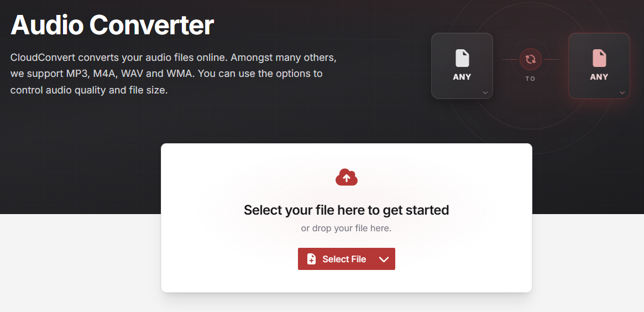This screenshot has width=644, height=312.
Task: Click the white source file icon
Action: [462, 59]
